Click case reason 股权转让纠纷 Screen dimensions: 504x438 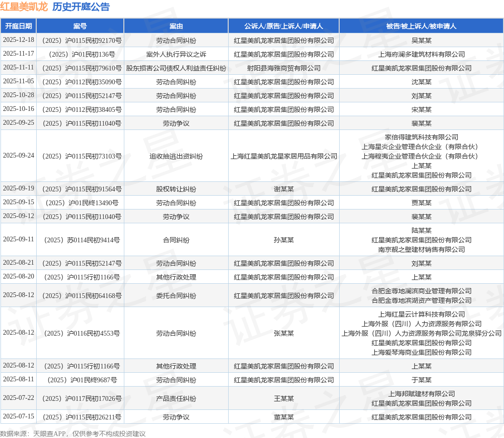pyautogui.click(x=176, y=189)
